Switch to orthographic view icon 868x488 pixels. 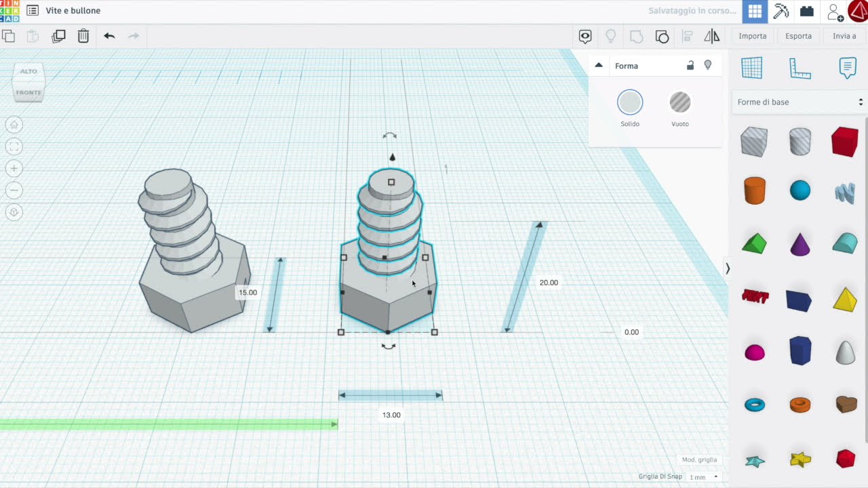click(14, 212)
